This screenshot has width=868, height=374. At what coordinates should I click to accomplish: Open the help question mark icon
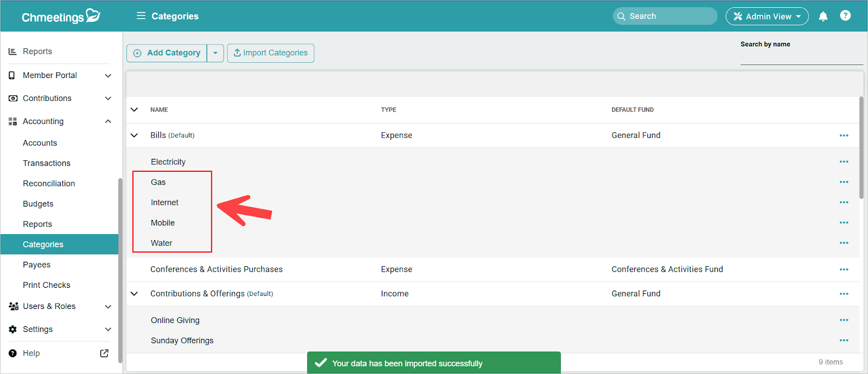845,16
